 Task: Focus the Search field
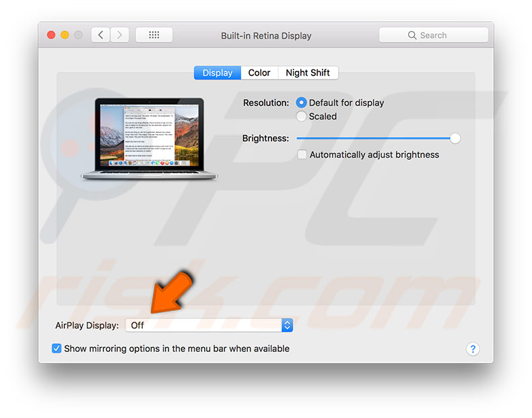tap(434, 35)
